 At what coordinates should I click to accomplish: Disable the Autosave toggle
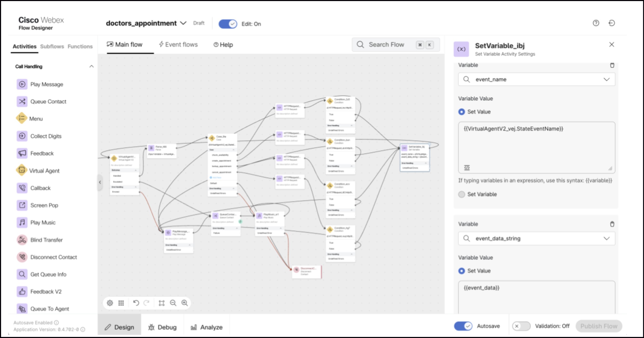tap(463, 326)
